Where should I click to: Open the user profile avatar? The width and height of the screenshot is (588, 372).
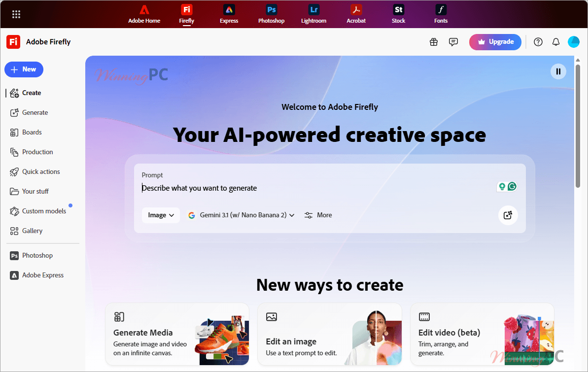pos(573,42)
